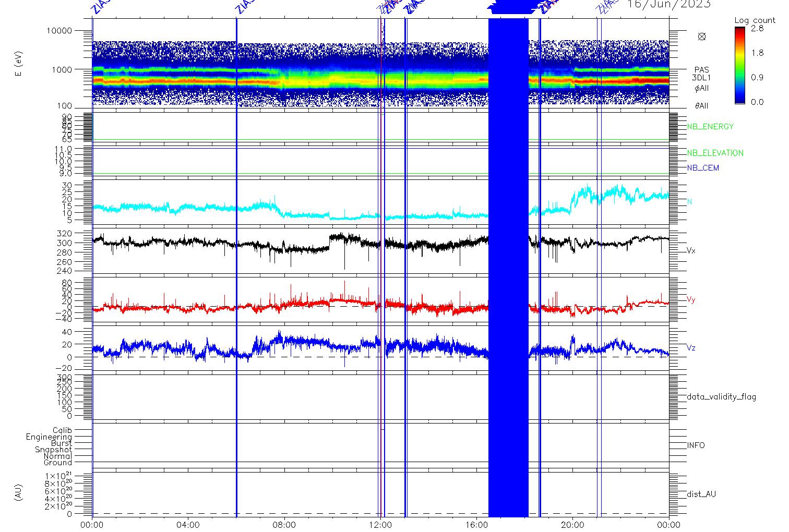Image resolution: width=789 pixels, height=532 pixels.
Task: Click the Calib mode label
Action: click(62, 430)
